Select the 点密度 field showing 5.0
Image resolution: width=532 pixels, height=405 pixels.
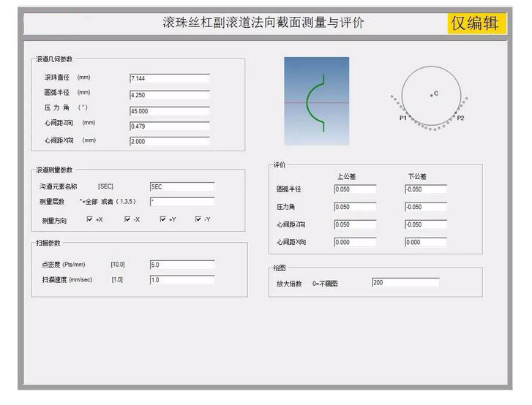[181, 265]
